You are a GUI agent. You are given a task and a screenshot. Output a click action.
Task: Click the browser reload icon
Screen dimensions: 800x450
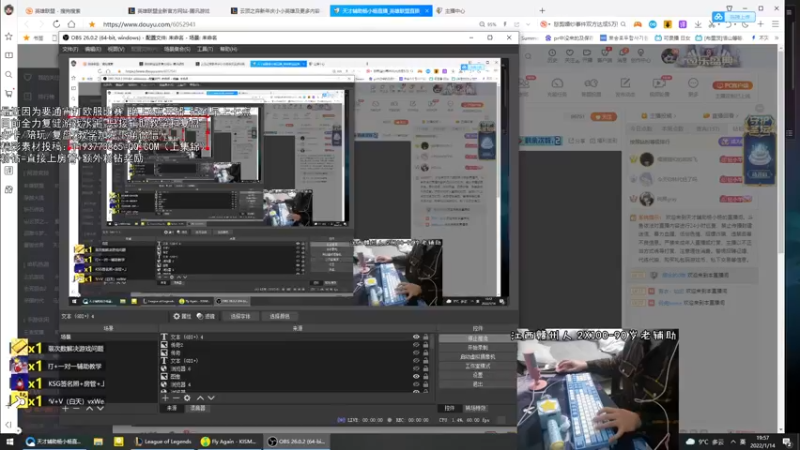56,24
